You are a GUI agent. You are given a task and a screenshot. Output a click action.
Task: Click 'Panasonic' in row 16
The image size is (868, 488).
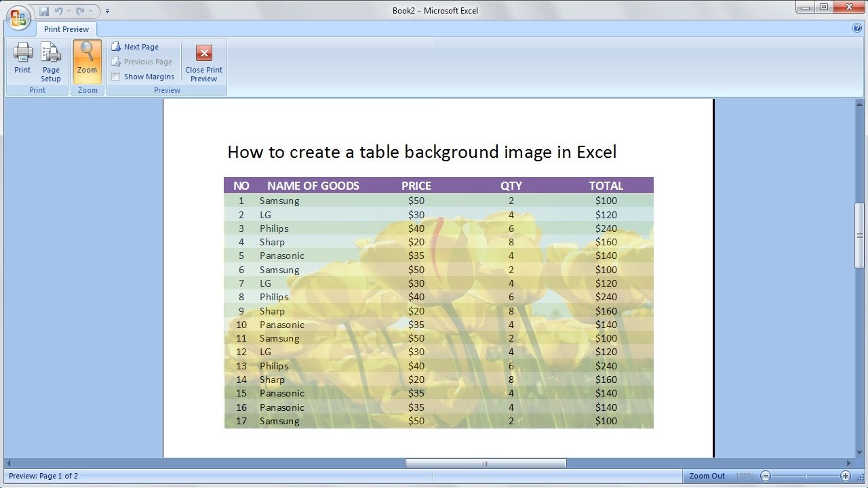pos(282,407)
